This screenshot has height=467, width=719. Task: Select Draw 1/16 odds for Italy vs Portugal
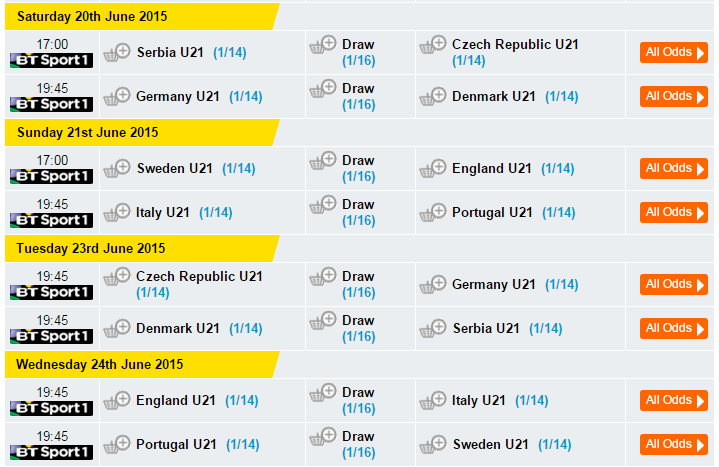[x=359, y=221]
